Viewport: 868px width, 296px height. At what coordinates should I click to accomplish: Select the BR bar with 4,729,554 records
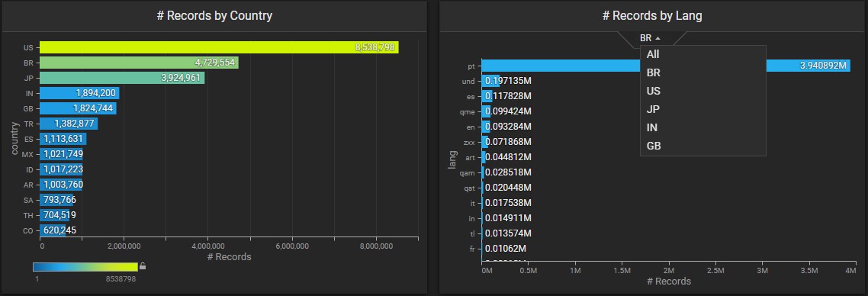click(x=139, y=63)
